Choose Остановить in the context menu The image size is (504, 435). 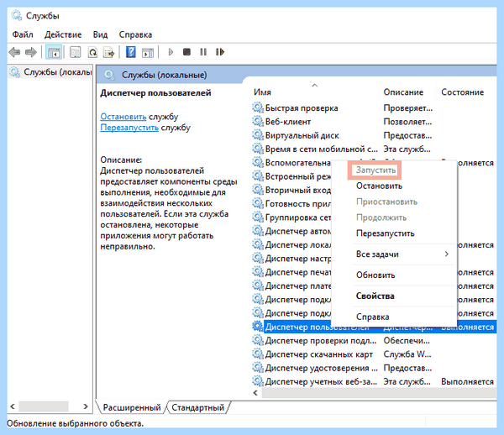[379, 186]
